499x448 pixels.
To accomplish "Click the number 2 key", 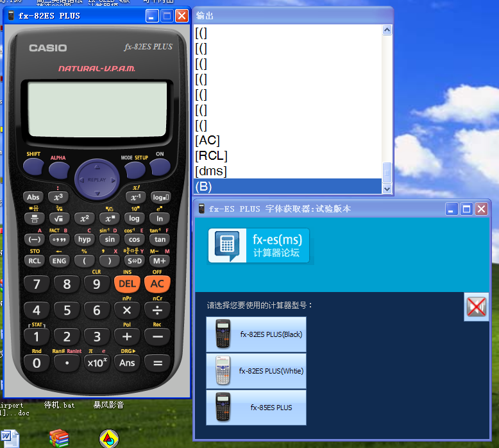I will [67, 336].
